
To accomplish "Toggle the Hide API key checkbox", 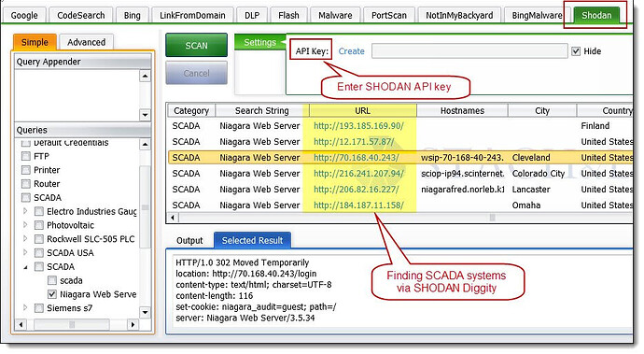I will point(576,51).
